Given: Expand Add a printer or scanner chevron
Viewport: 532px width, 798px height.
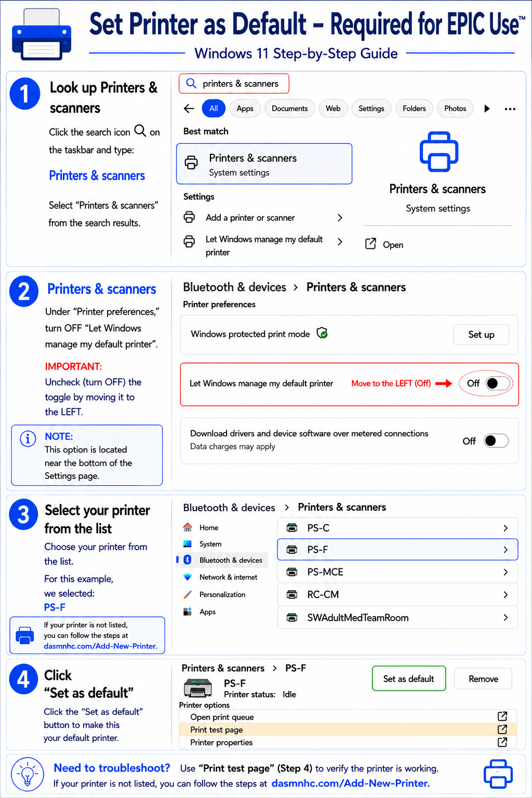Looking at the screenshot, I should pyautogui.click(x=340, y=218).
